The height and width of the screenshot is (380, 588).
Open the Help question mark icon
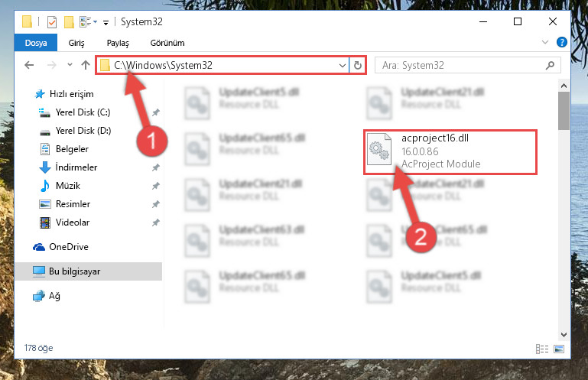click(561, 42)
